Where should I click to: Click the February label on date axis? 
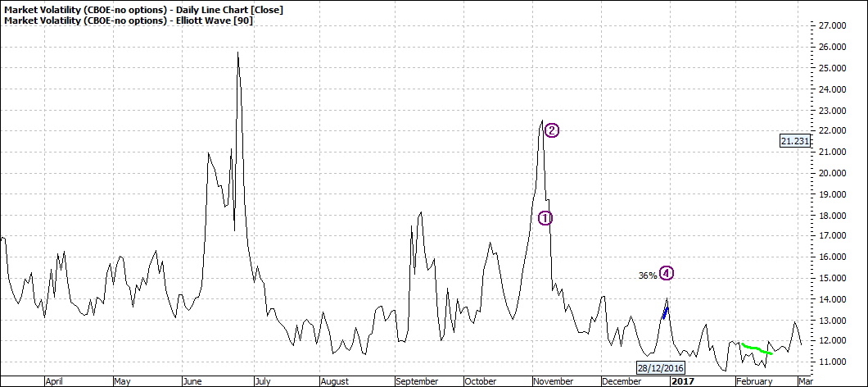pyautogui.click(x=754, y=381)
